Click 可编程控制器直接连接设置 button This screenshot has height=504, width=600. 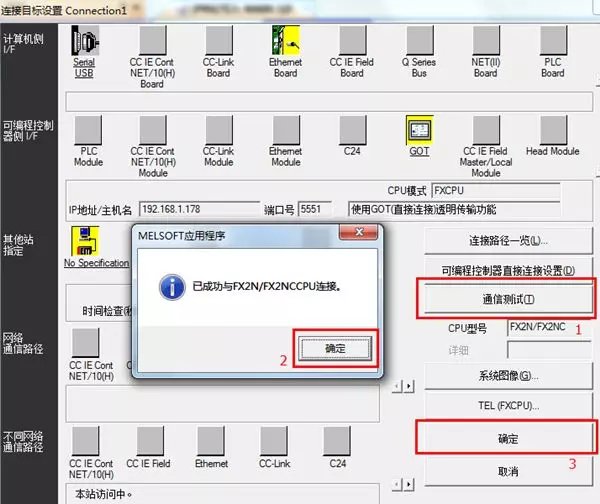[508, 270]
